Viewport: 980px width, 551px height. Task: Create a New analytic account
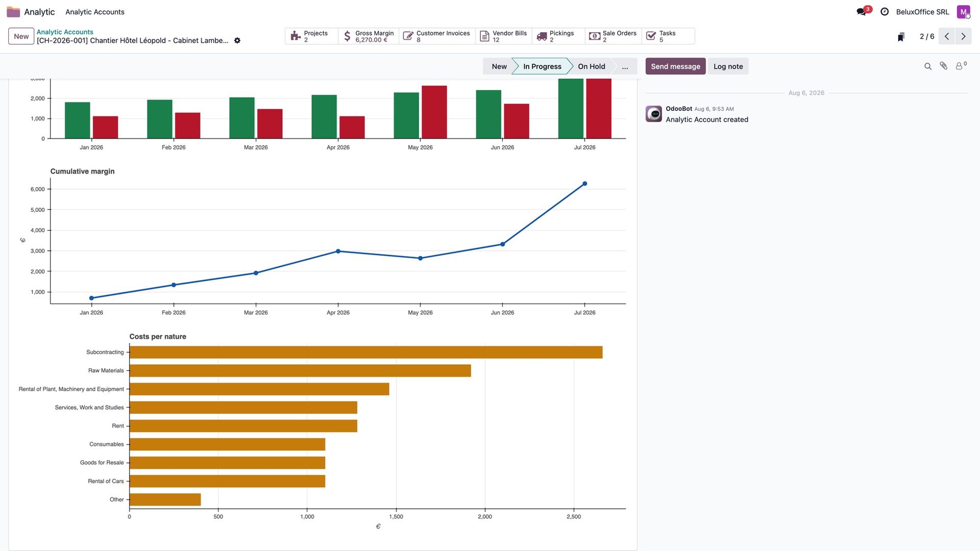pyautogui.click(x=21, y=36)
